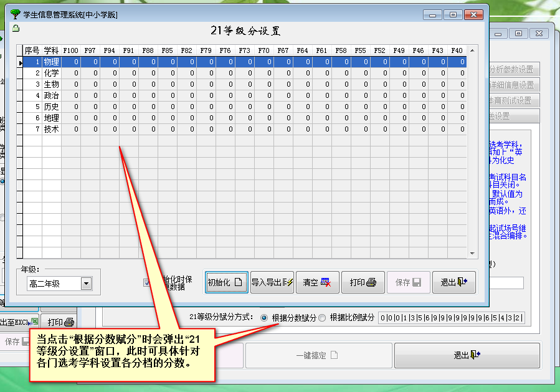Select the 化学 subject row

click(51, 73)
